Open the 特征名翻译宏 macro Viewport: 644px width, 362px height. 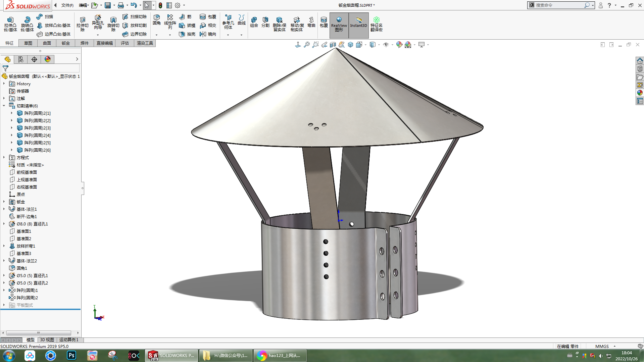377,24
